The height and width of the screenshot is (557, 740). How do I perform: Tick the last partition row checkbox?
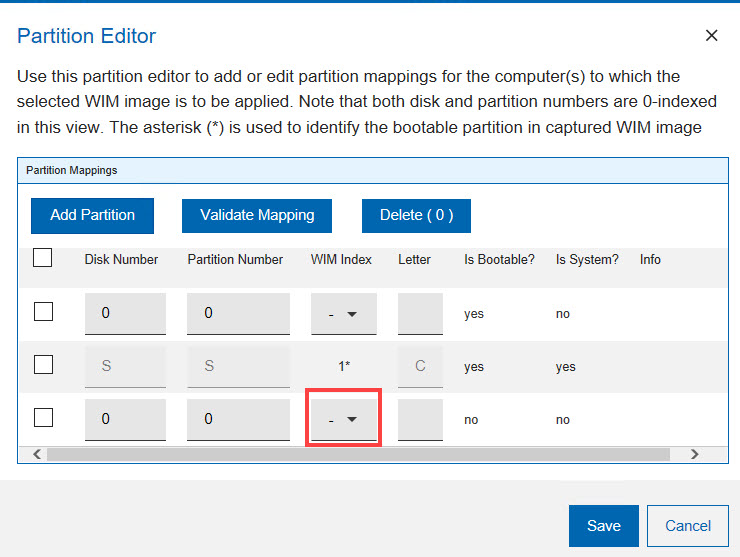[43, 419]
